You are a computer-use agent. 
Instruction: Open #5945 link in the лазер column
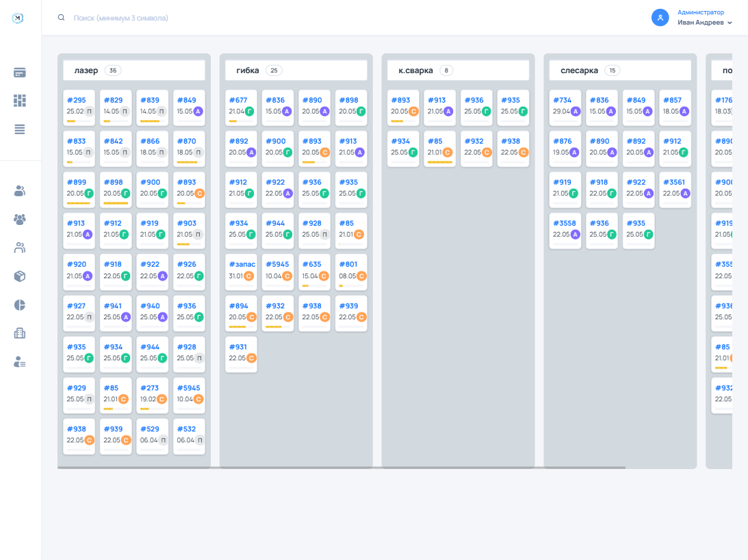click(x=188, y=388)
